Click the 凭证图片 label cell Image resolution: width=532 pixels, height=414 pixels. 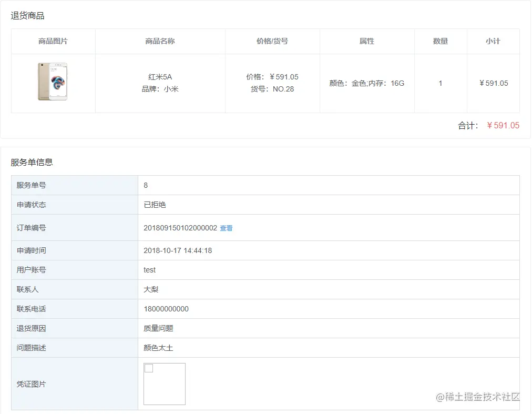(75, 384)
